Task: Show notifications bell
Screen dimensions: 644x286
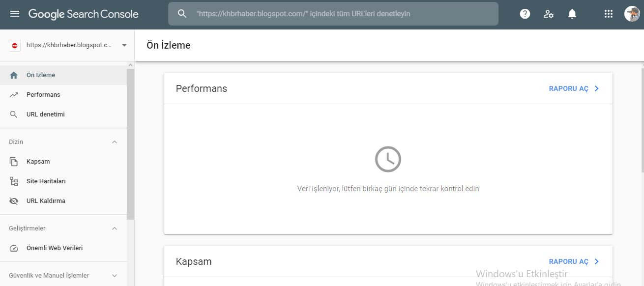Action: coord(572,14)
